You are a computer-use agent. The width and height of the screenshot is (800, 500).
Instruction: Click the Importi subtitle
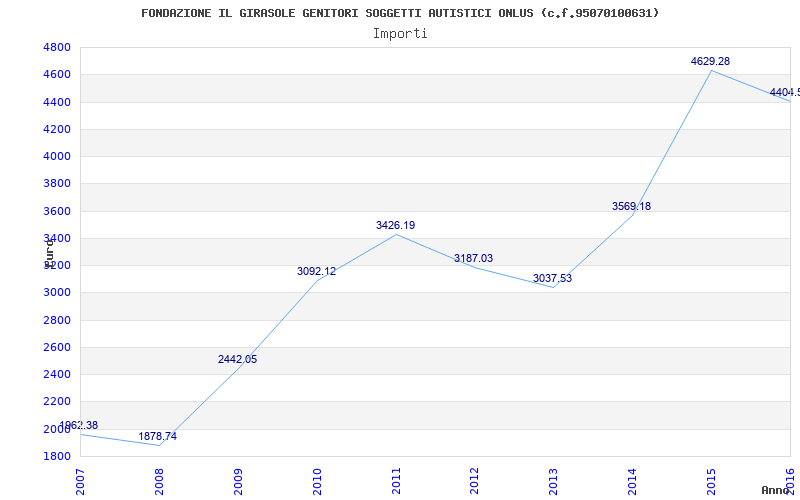400,34
